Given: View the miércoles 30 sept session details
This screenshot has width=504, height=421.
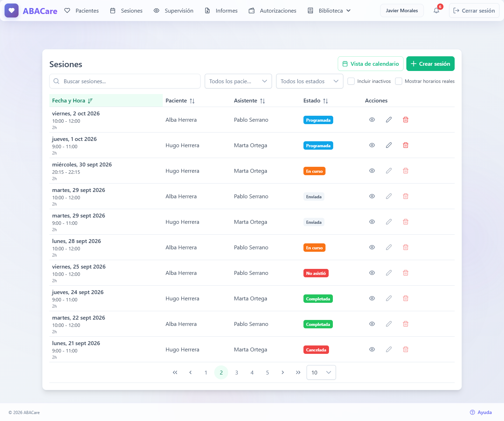Looking at the screenshot, I should pyautogui.click(x=372, y=171).
